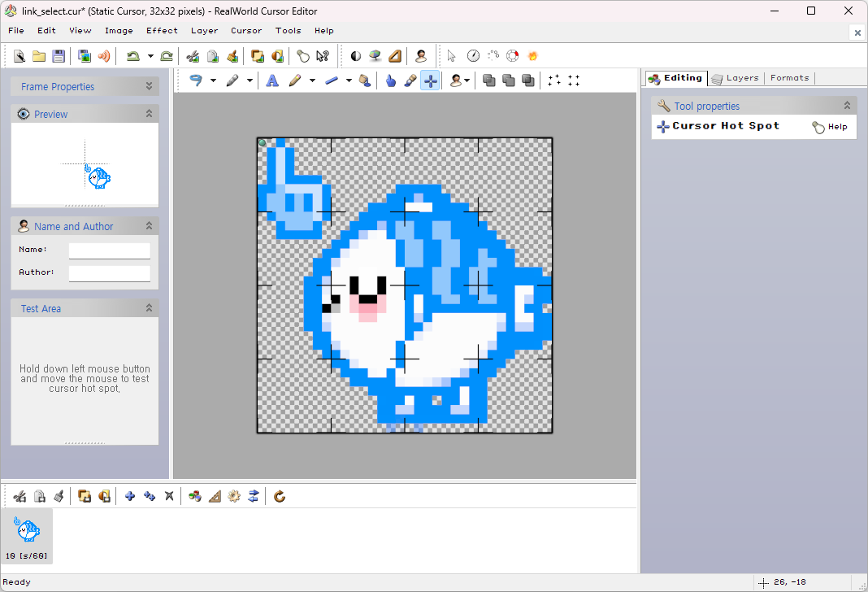
Task: Click the clock icon in the top toolbar
Action: click(473, 56)
